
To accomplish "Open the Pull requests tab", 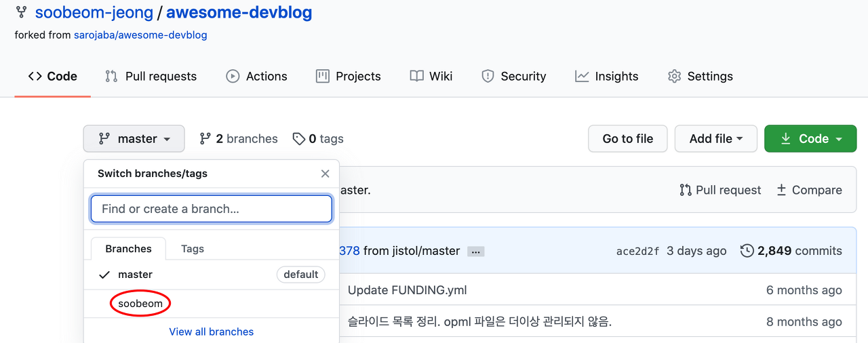I will [151, 76].
